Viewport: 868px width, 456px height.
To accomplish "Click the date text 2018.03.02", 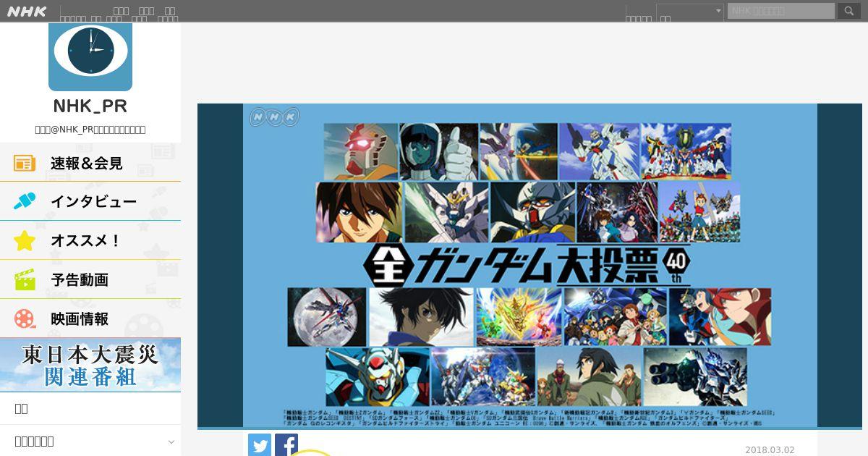I will tap(770, 449).
